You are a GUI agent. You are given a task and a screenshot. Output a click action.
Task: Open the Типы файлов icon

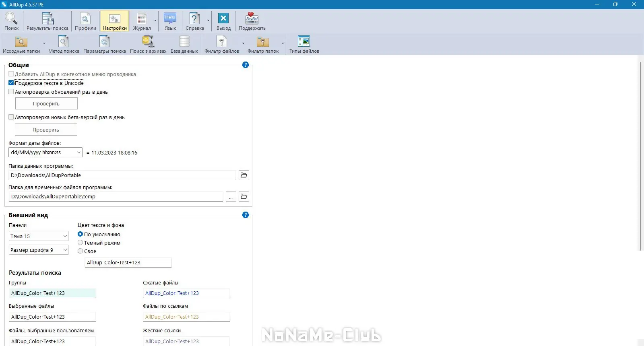point(304,44)
